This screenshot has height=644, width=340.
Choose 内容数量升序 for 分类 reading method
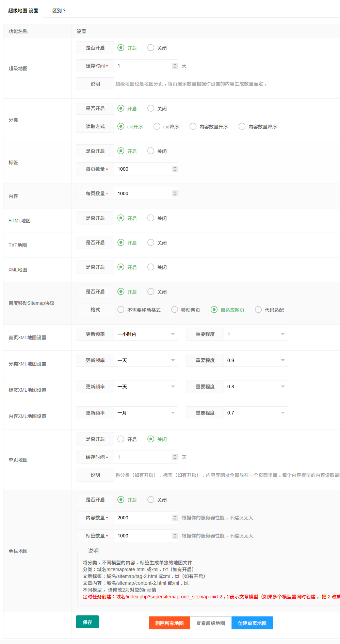point(193,126)
